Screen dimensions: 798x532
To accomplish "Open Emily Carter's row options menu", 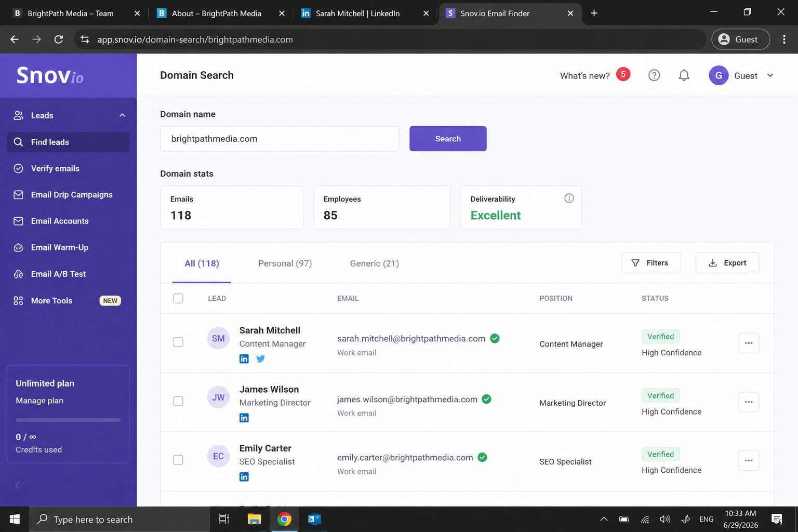I will (749, 460).
